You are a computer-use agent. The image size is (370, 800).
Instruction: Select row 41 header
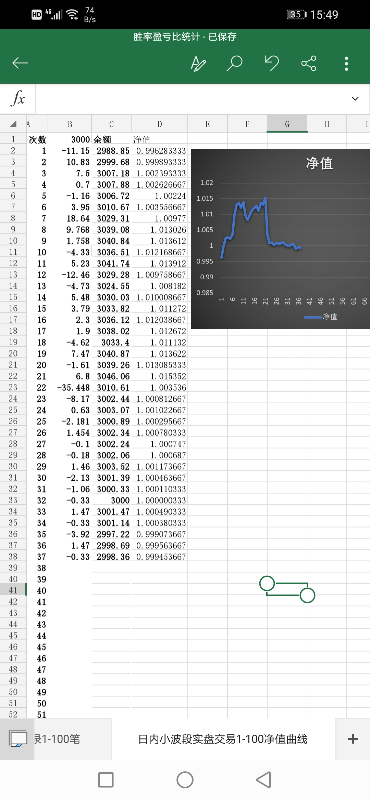[x=13, y=590]
